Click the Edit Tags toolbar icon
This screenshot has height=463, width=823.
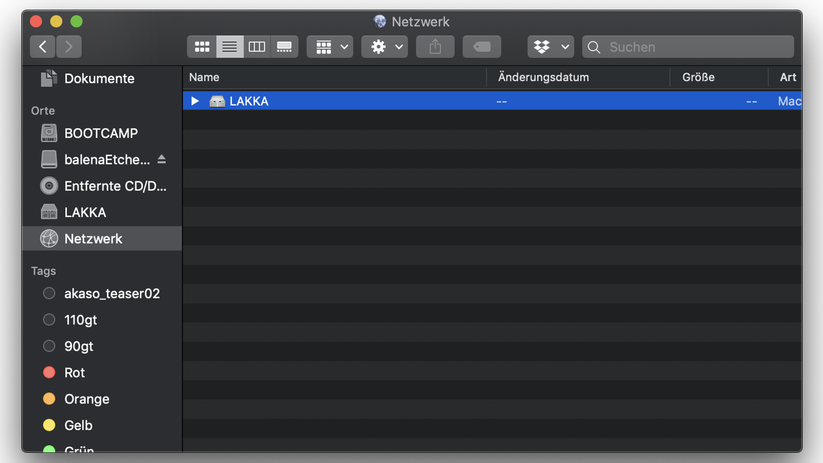[x=481, y=47]
